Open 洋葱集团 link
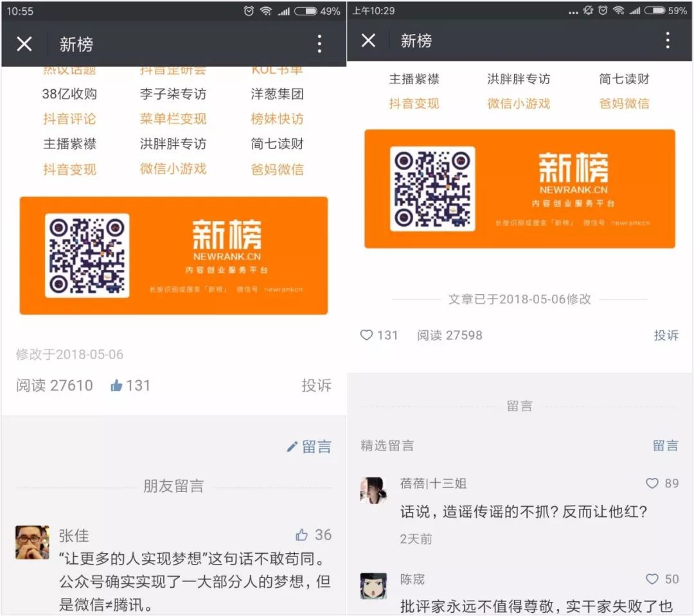The image size is (694, 616). tap(277, 94)
